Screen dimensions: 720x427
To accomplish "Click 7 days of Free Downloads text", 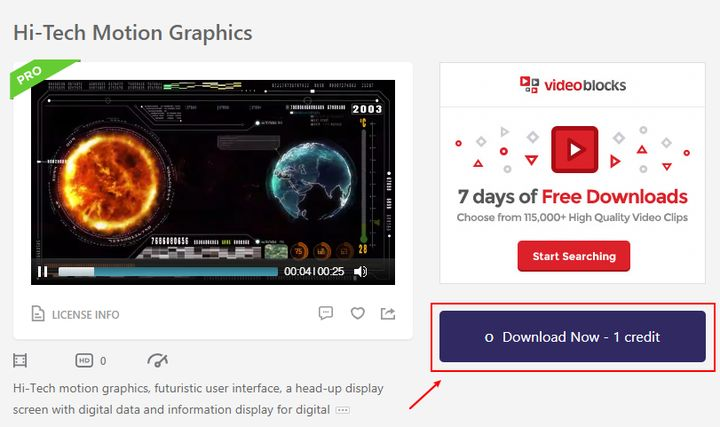I will (x=572, y=197).
